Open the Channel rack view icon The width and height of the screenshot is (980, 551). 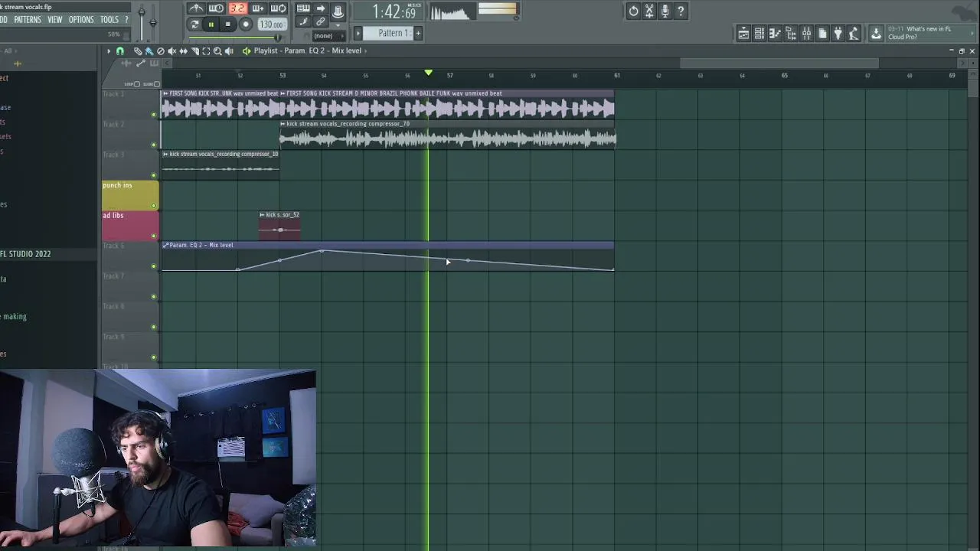coord(759,33)
